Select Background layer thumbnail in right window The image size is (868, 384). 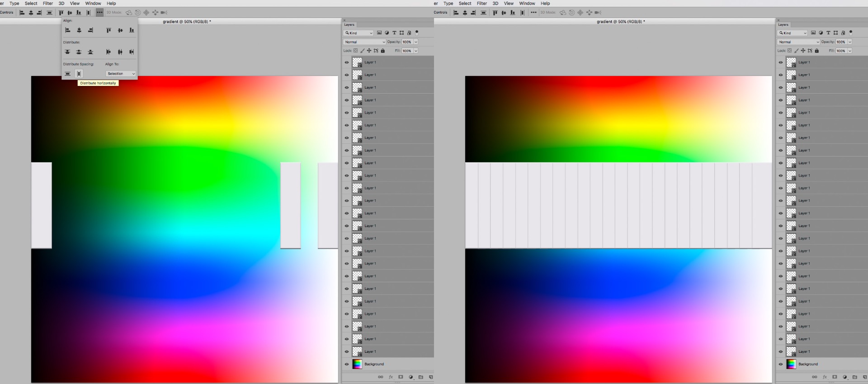791,364
